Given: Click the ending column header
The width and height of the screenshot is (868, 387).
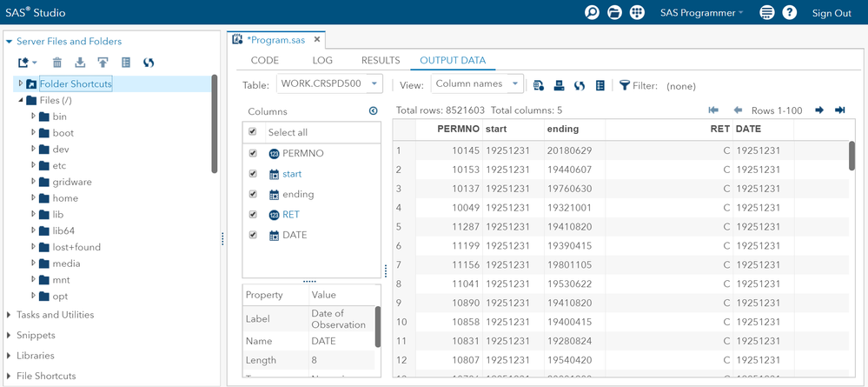Looking at the screenshot, I should click(x=574, y=130).
